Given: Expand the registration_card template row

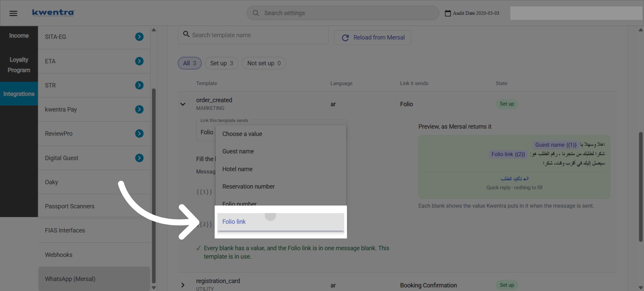Looking at the screenshot, I should [183, 285].
